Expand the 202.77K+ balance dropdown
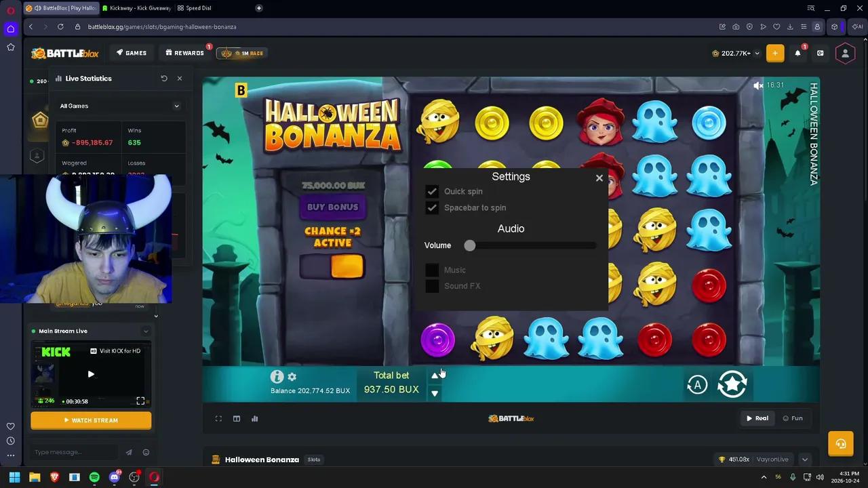This screenshot has height=488, width=868. coord(736,53)
